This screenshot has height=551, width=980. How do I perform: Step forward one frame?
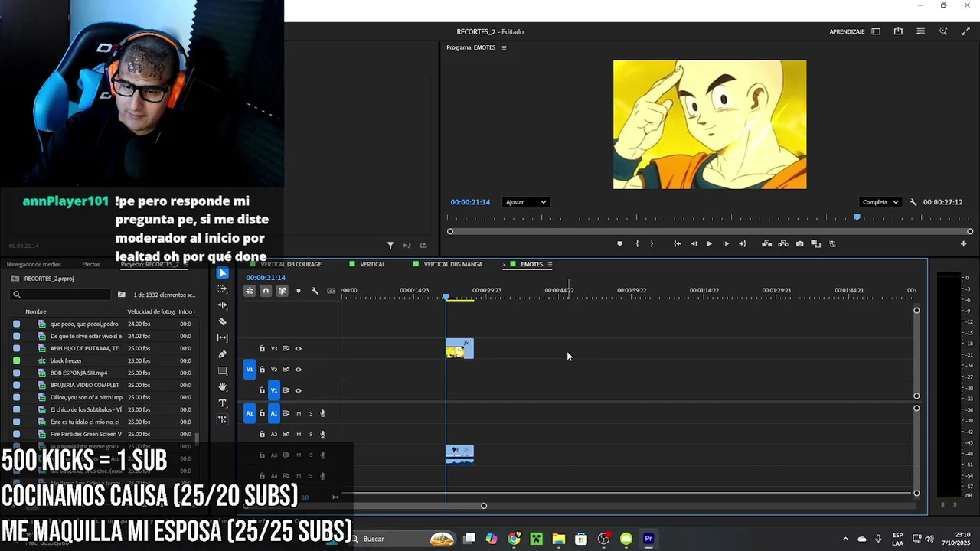pyautogui.click(x=726, y=244)
